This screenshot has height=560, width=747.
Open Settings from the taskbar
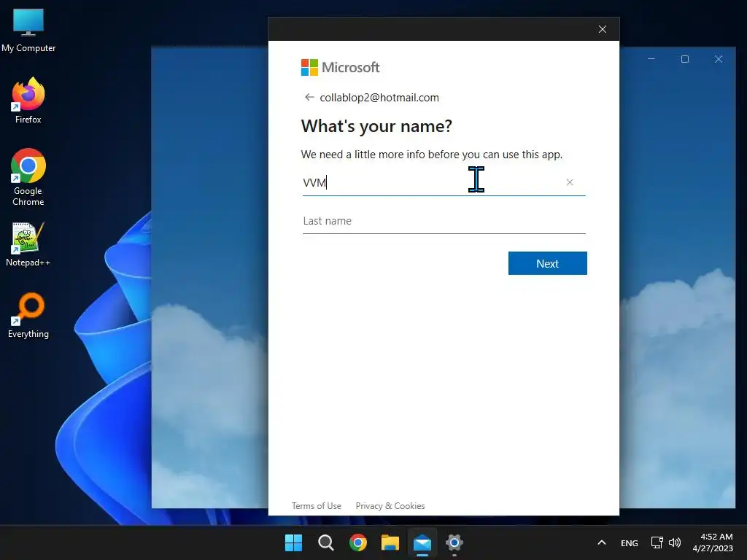(x=454, y=542)
